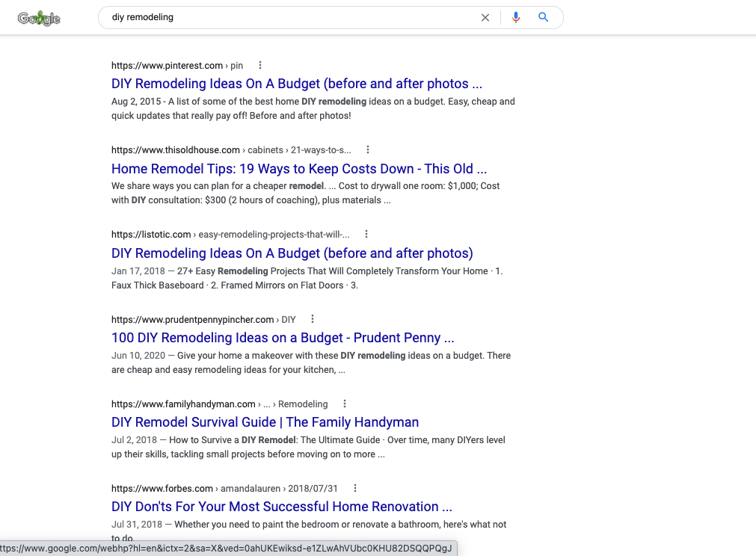Open the three-dot menu on the Family Handyman result
This screenshot has height=556, width=756.
pyautogui.click(x=345, y=404)
